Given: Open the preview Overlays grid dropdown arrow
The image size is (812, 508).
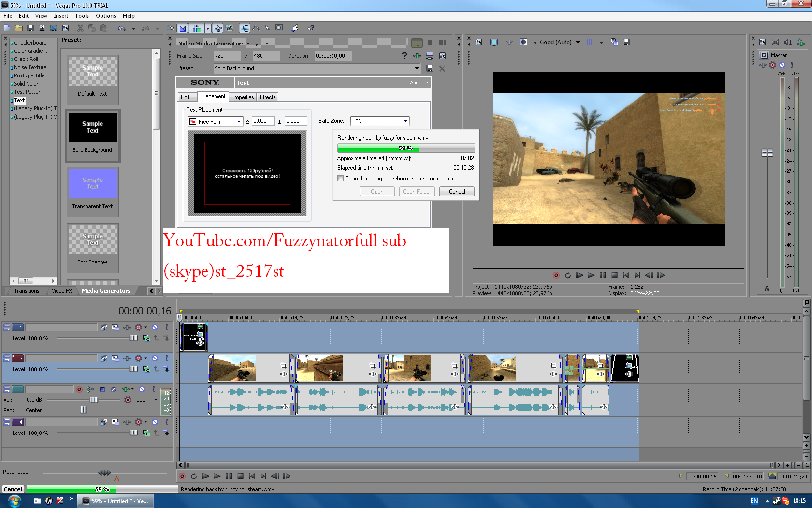Looking at the screenshot, I should coord(601,42).
